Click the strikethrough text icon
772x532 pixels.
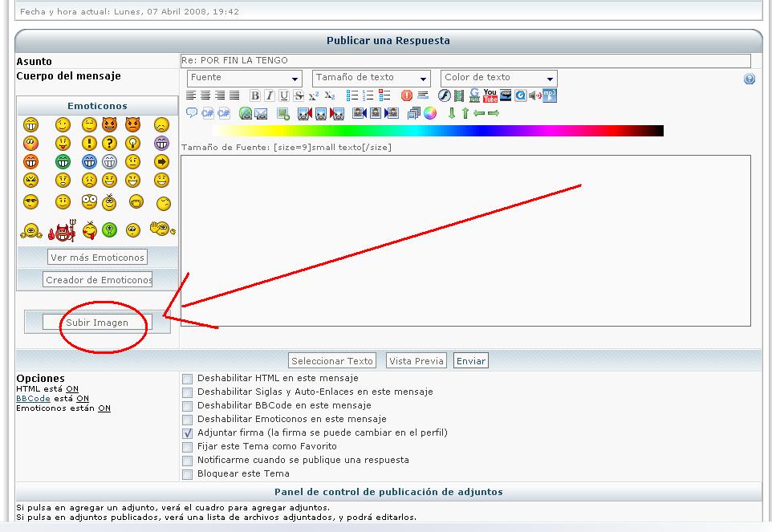pos(299,95)
